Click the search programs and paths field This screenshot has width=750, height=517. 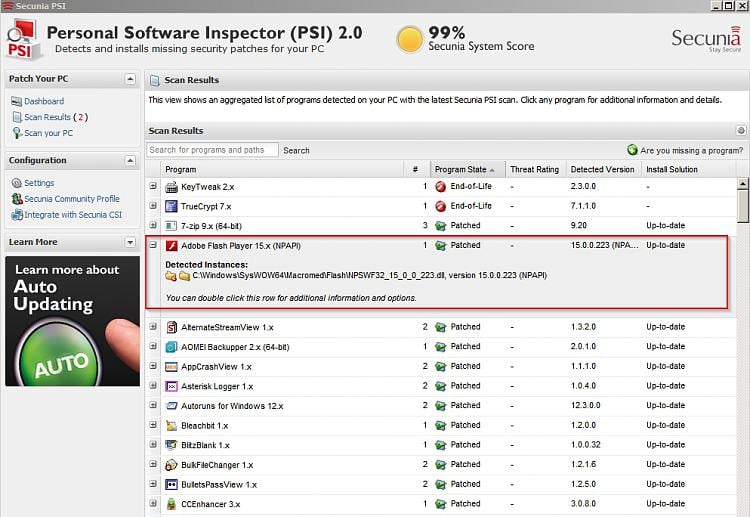point(212,150)
